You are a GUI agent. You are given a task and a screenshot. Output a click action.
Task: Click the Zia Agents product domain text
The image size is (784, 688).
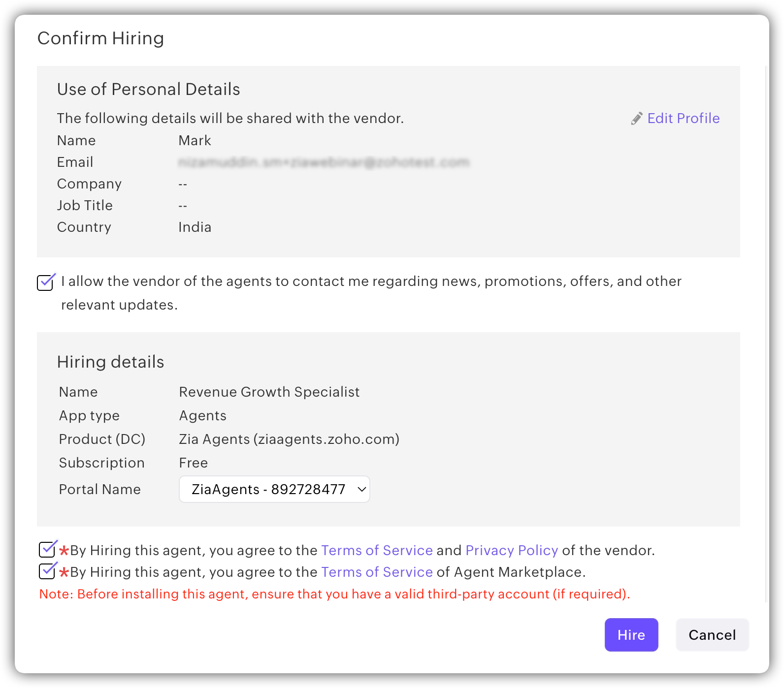[x=289, y=439]
